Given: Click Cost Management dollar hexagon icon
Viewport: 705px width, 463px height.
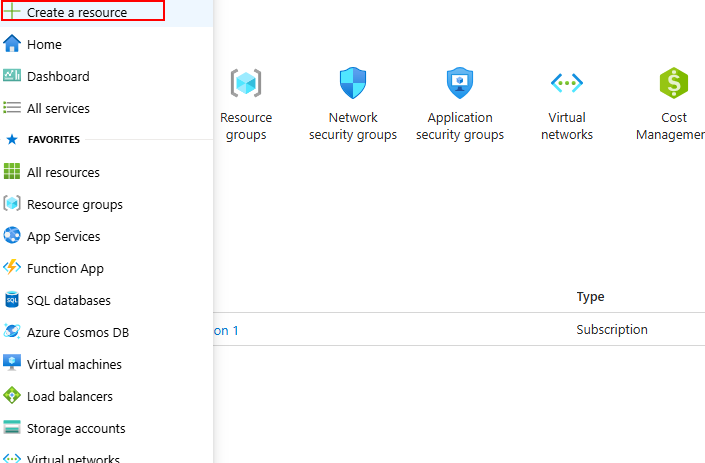Looking at the screenshot, I should [x=674, y=83].
